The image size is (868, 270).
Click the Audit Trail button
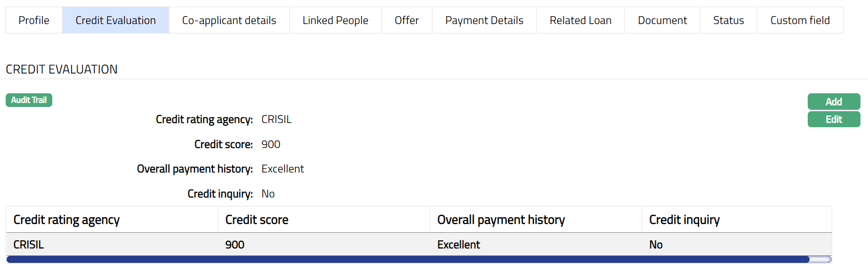click(29, 100)
